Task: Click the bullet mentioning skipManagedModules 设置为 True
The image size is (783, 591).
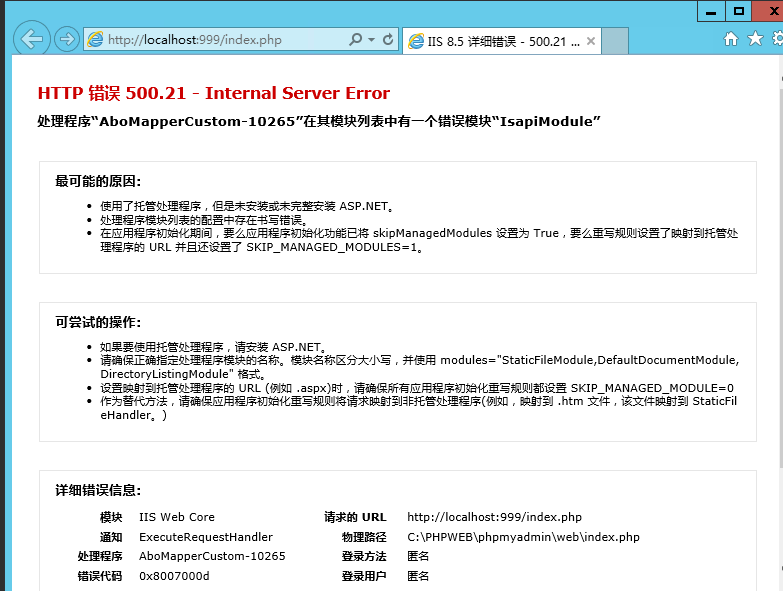Action: point(419,240)
